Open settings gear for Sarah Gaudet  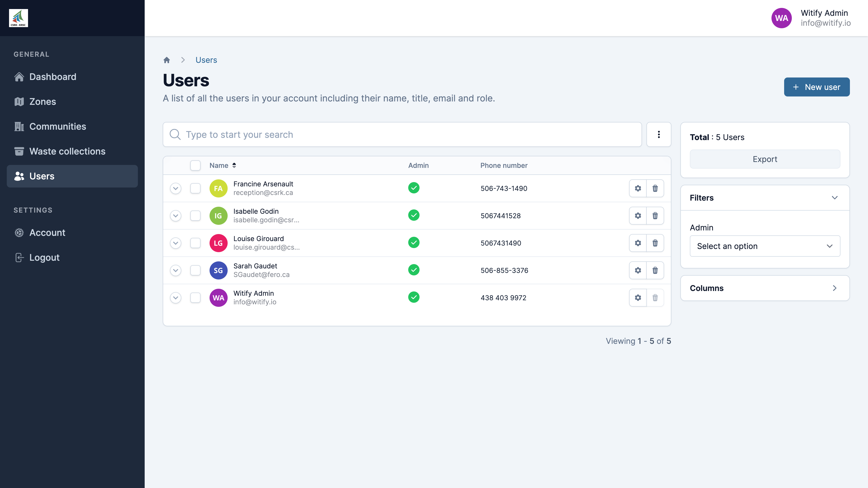(637, 270)
